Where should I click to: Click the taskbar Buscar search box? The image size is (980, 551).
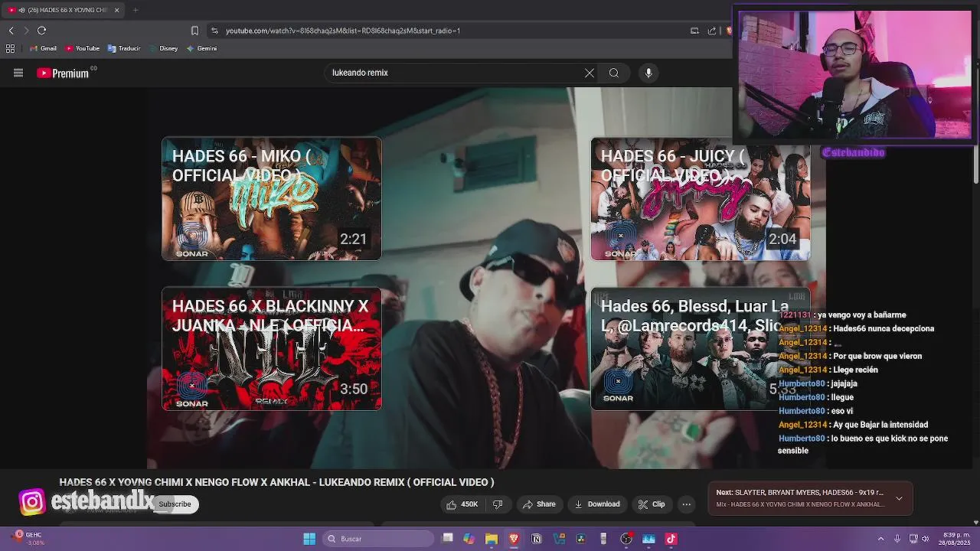click(377, 539)
